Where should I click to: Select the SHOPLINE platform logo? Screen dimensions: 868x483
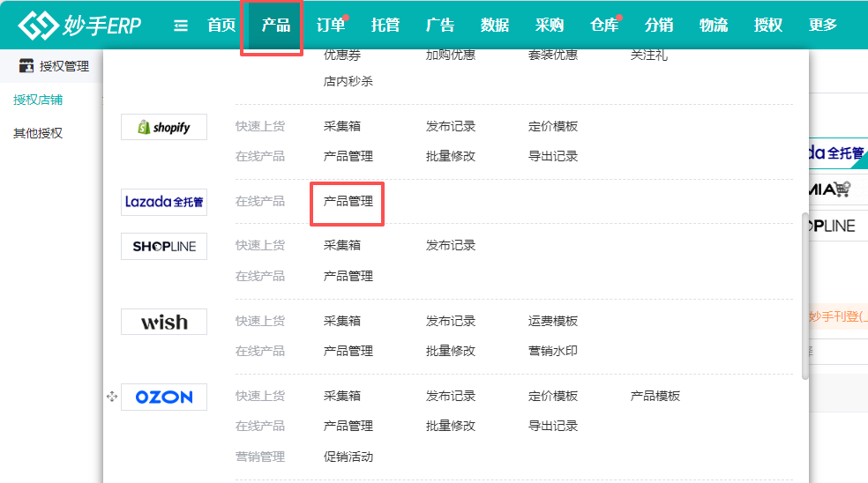(x=164, y=246)
